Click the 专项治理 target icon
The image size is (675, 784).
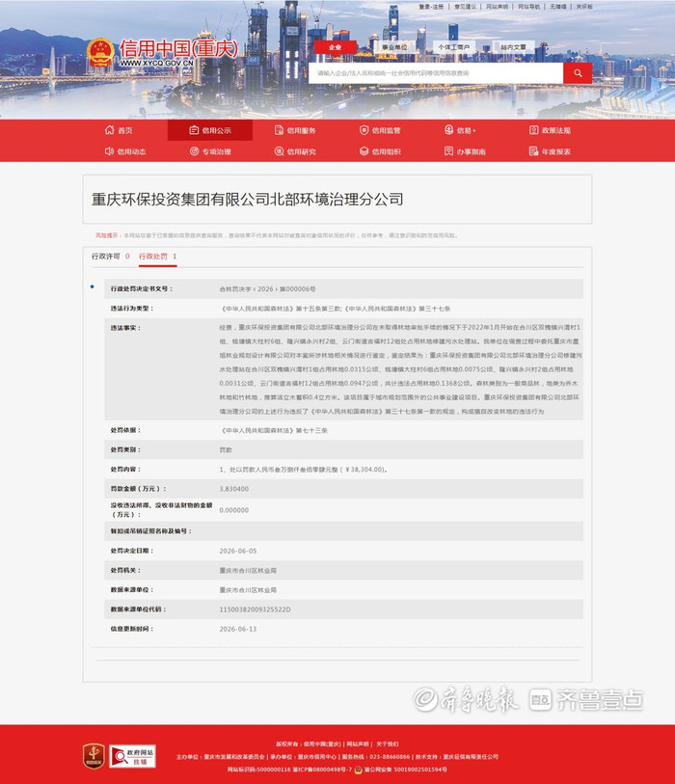pos(194,151)
